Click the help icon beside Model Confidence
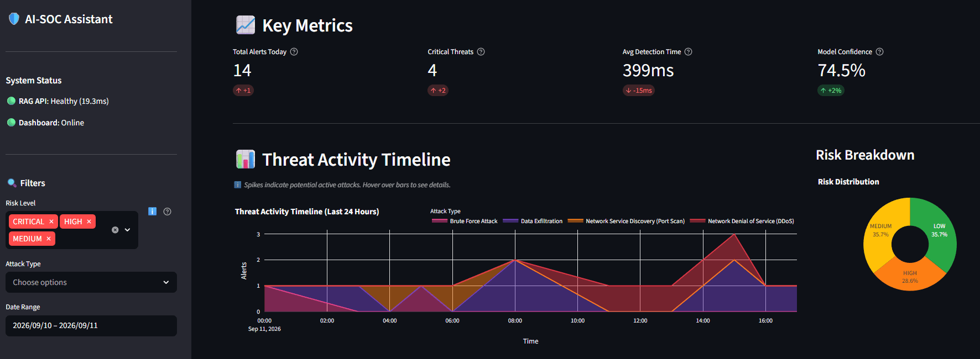The width and height of the screenshot is (980, 359). point(880,52)
